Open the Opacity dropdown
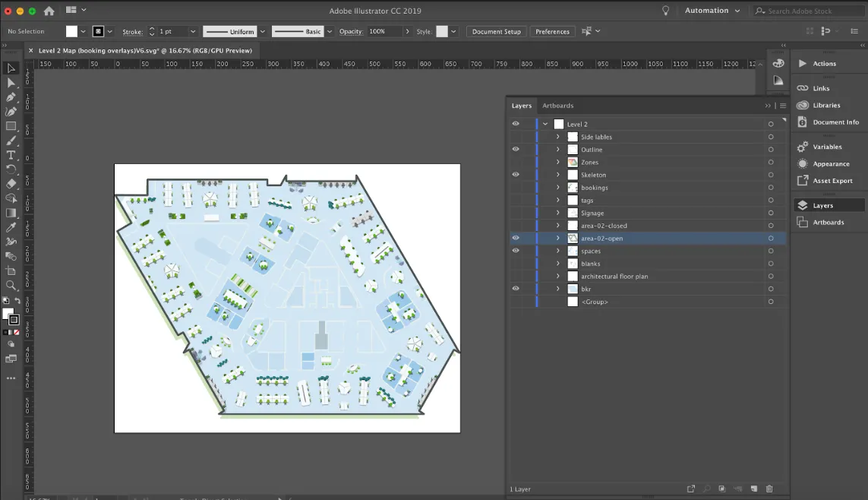 pos(408,31)
